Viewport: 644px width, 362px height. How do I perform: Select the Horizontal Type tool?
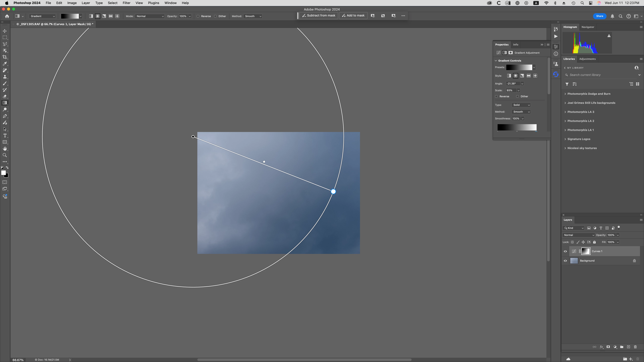point(5,136)
